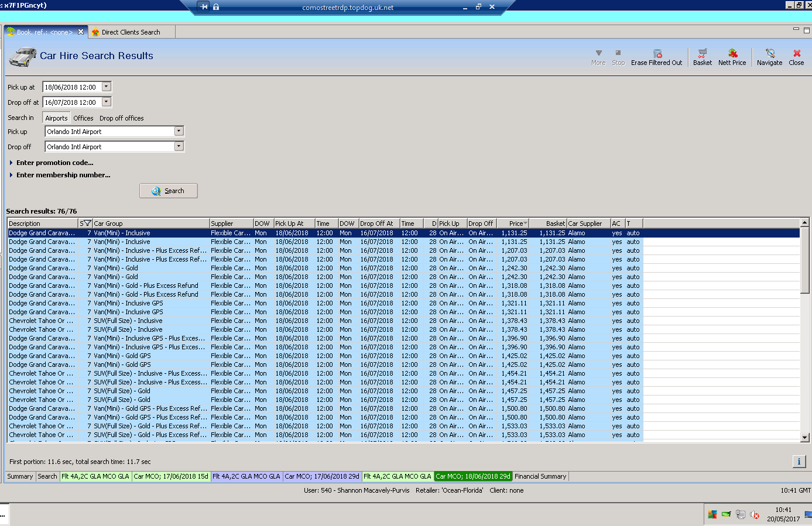Click the red Close toolbar icon

click(x=796, y=54)
